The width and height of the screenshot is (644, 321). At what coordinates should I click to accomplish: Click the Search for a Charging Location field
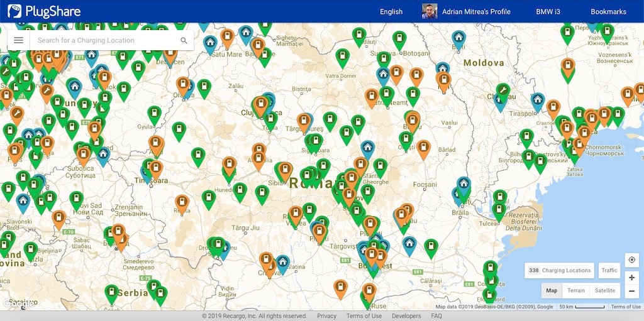coord(104,40)
